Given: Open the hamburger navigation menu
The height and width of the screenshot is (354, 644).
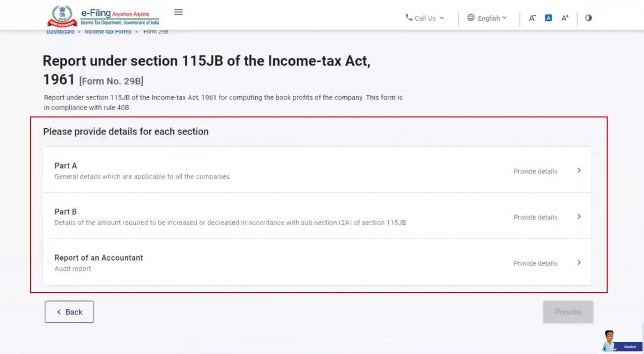Looking at the screenshot, I should [178, 12].
